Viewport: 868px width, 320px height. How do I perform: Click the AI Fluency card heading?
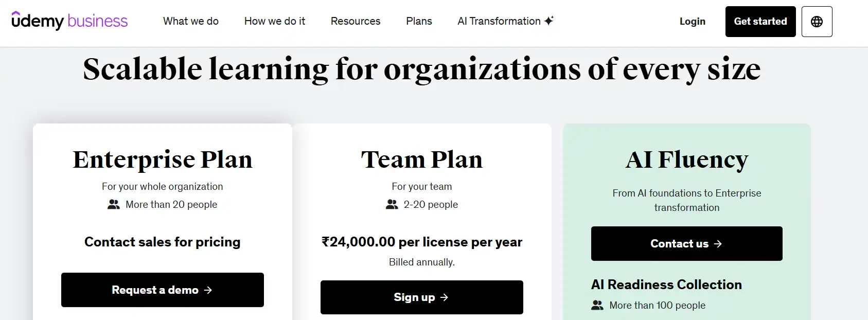[x=686, y=159]
